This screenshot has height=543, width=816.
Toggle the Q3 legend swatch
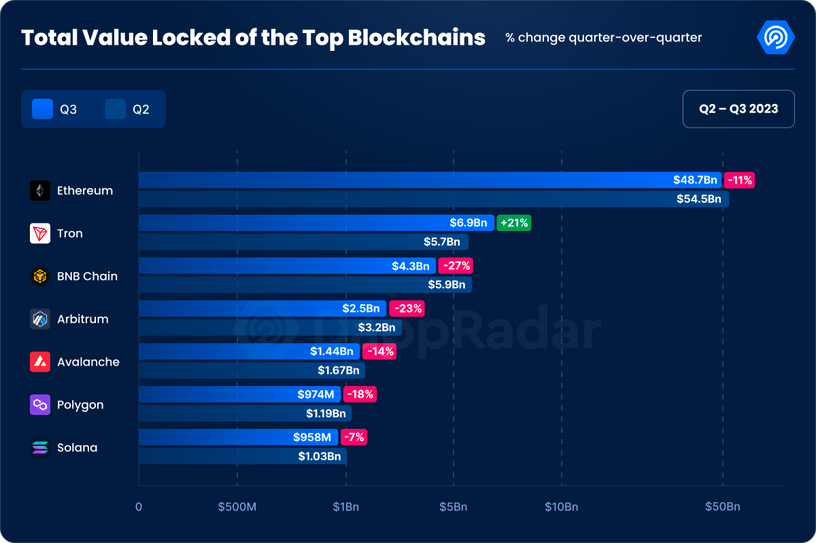[43, 109]
